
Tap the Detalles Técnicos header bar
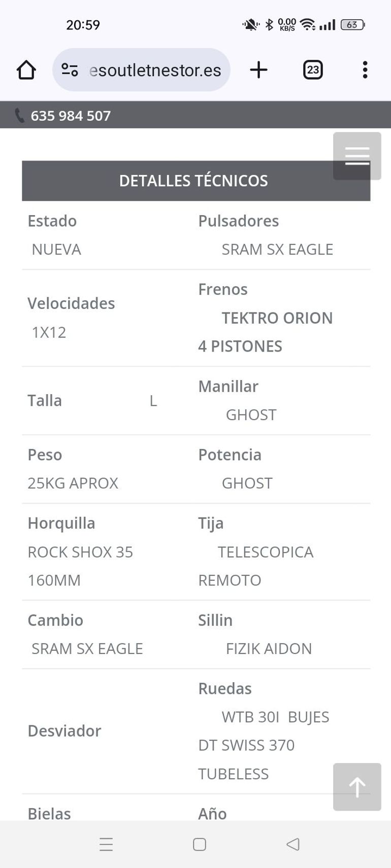pos(193,181)
